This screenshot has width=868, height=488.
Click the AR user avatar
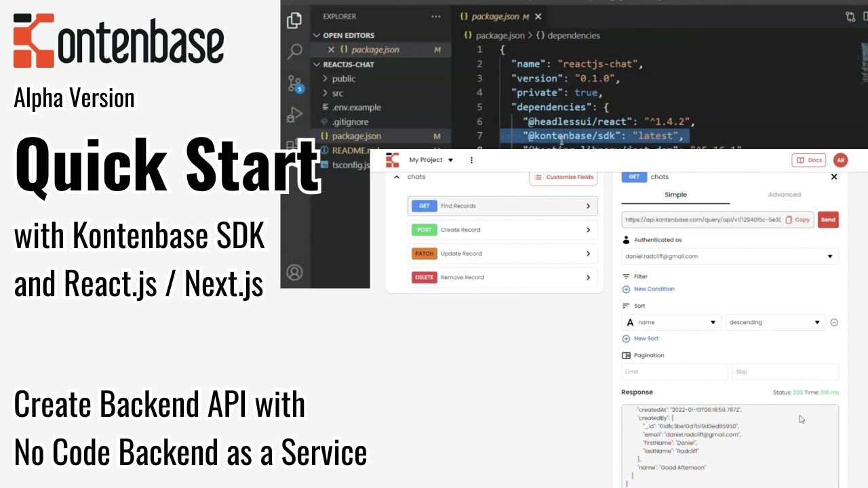coord(841,160)
